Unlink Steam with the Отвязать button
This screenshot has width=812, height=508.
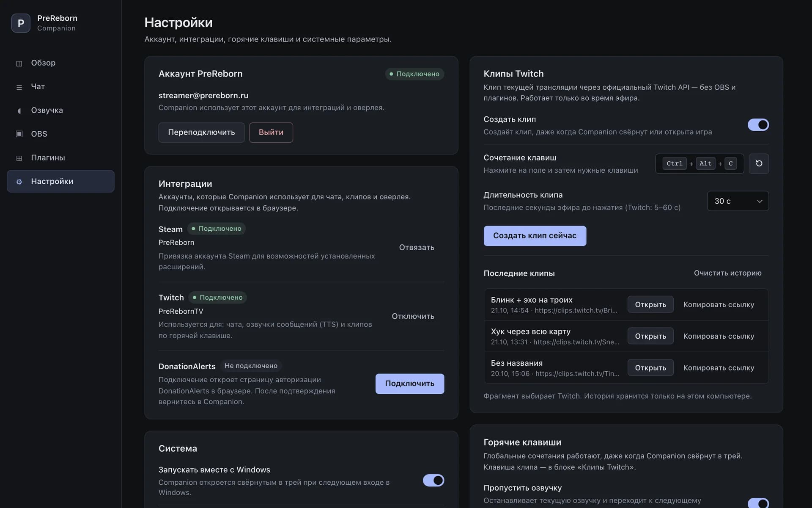(417, 248)
